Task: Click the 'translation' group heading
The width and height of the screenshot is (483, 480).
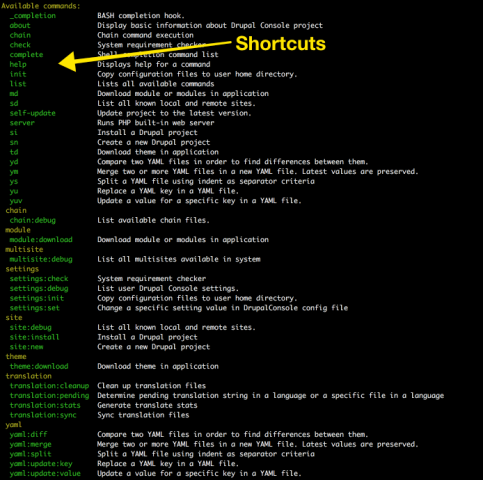Action: point(28,376)
